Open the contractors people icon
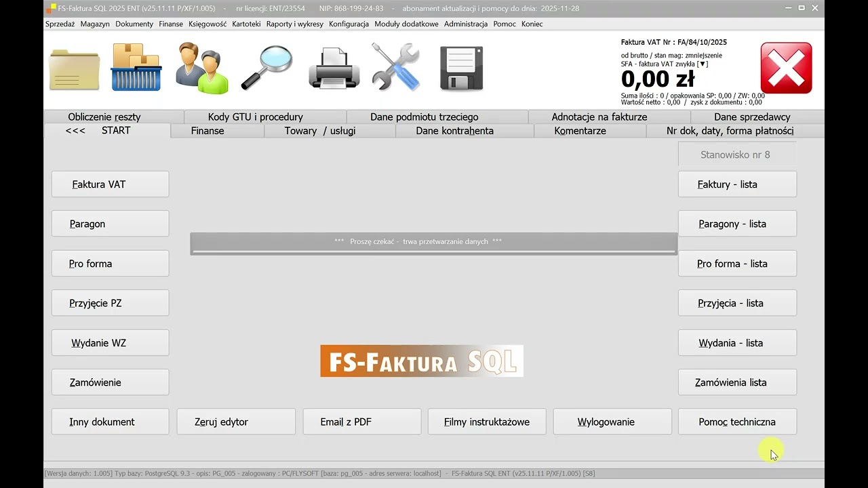The height and width of the screenshot is (488, 868). point(202,68)
